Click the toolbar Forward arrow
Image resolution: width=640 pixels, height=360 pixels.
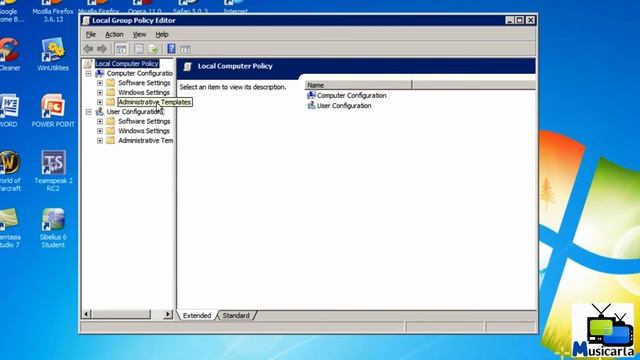click(102, 49)
